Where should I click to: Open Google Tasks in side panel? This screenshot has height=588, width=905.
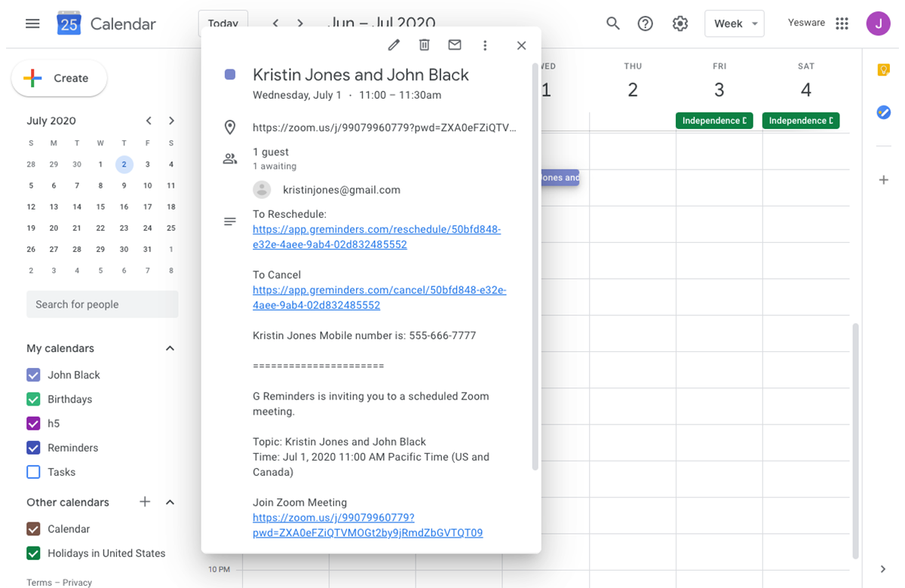[x=884, y=112]
